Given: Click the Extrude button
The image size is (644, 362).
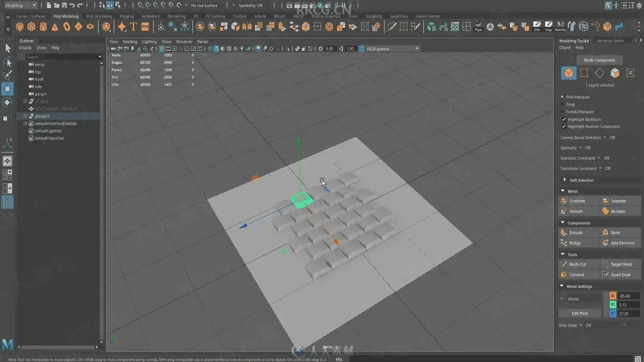Looking at the screenshot, I should 579,233.
